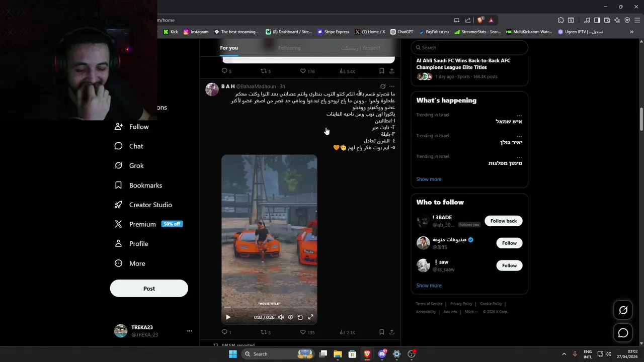
Task: Bookmark the upper post with 5.4K views
Action: point(381,71)
